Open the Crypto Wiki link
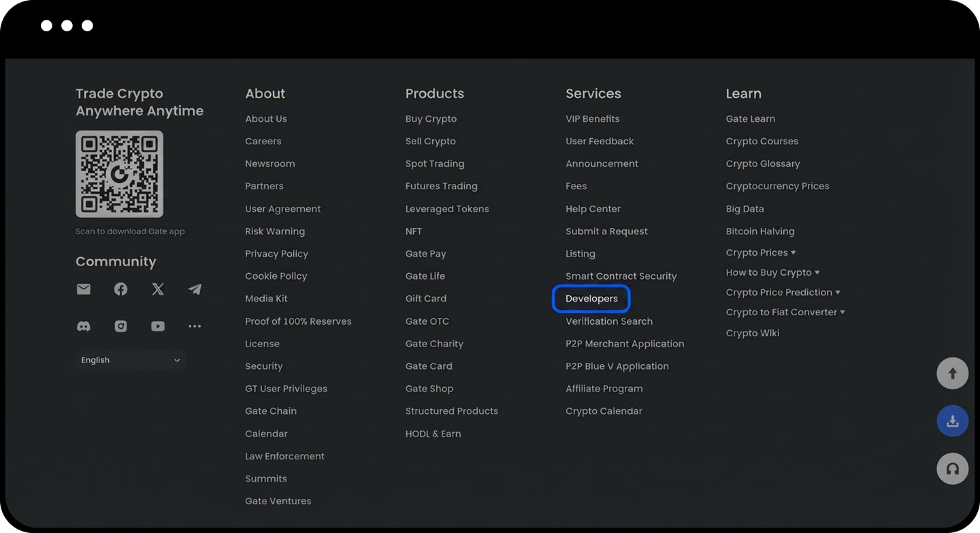The width and height of the screenshot is (980, 533). coord(753,333)
